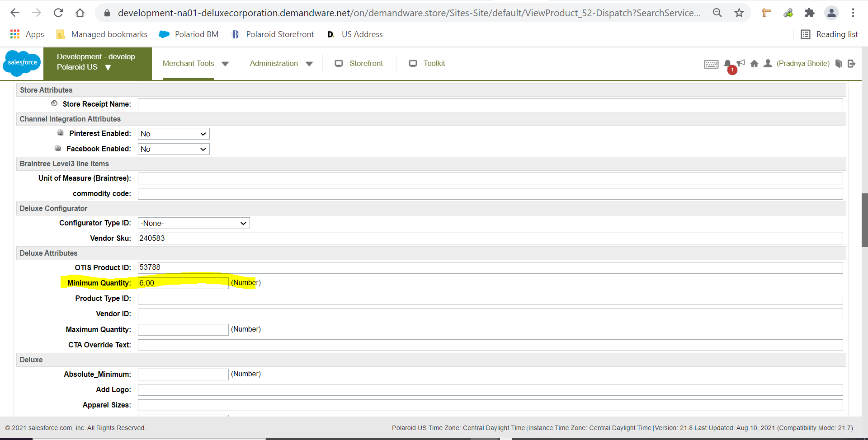Click the Pradnya Bhoite user profile link
Viewport: 868px width, 440px height.
[x=803, y=64]
